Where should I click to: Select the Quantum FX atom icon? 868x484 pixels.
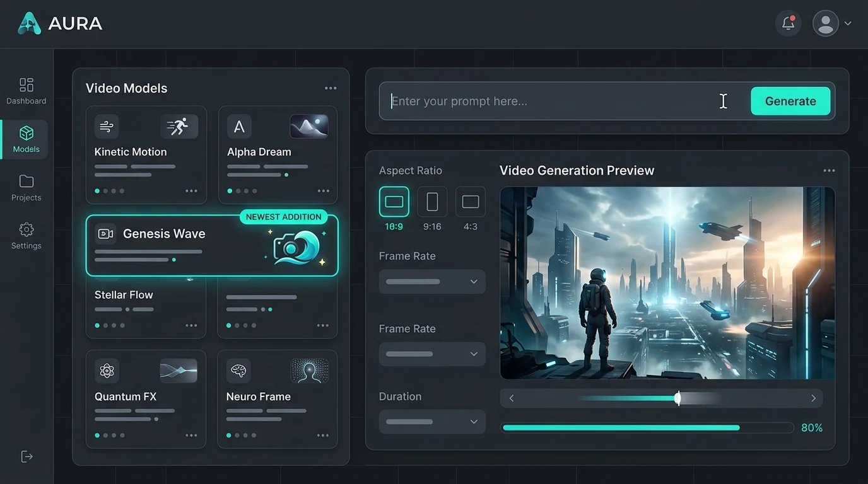(x=107, y=371)
